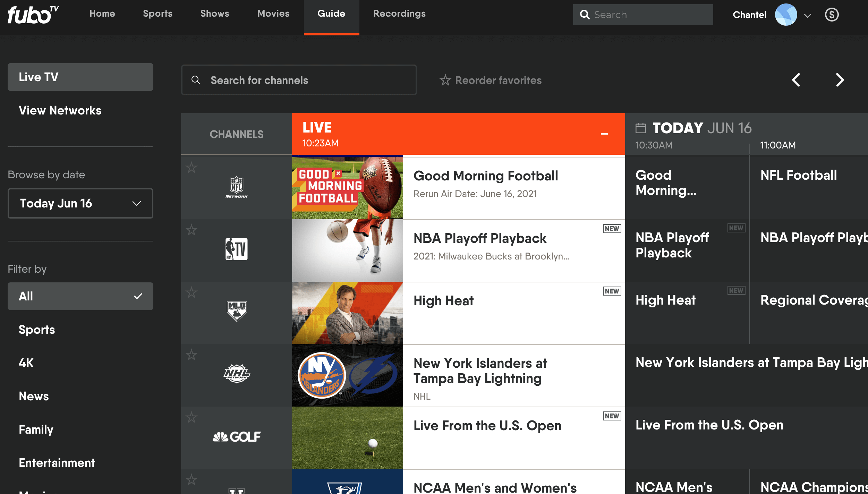The image size is (868, 494).
Task: Open the Recordings tab
Action: 399,14
